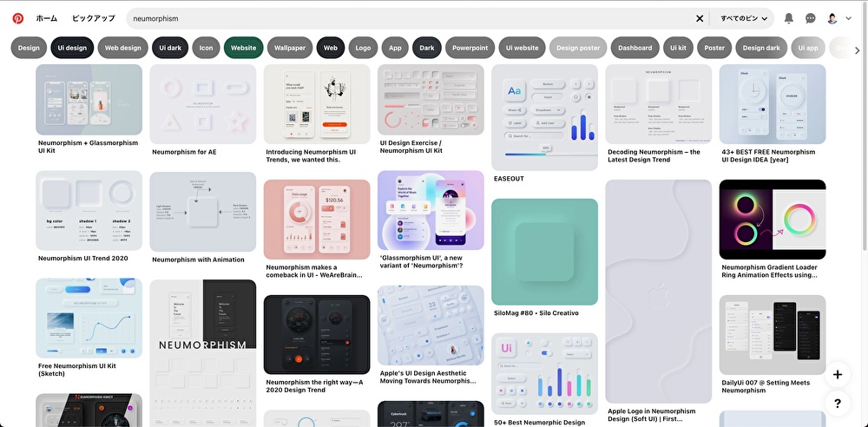Click the 43+ BEST FREE Neumorphism title
The height and width of the screenshot is (427, 868).
coord(768,155)
